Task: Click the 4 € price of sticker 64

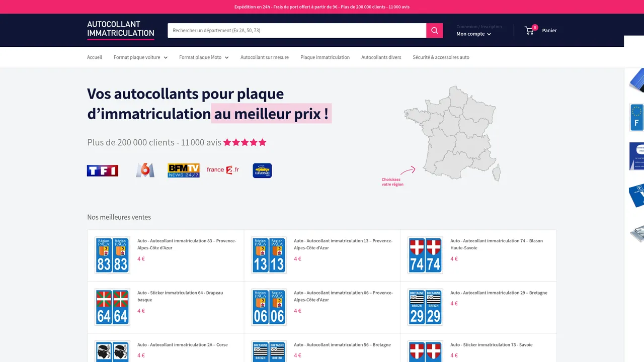Action: click(x=141, y=311)
